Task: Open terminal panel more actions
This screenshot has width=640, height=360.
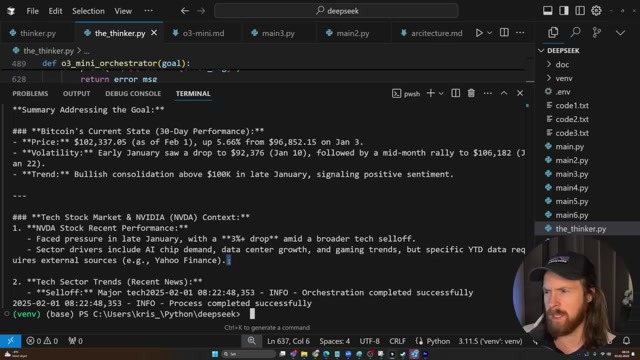Action: [488, 93]
